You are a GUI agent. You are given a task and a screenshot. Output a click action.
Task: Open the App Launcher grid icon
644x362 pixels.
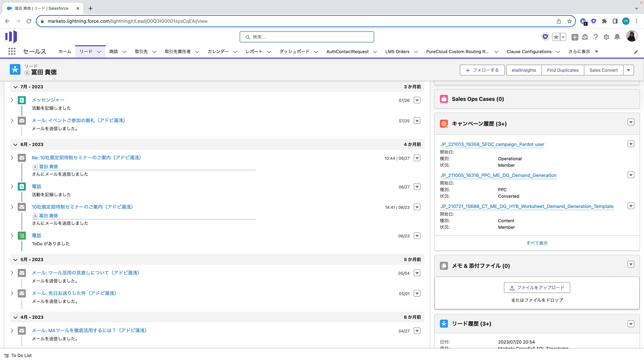[x=12, y=51]
